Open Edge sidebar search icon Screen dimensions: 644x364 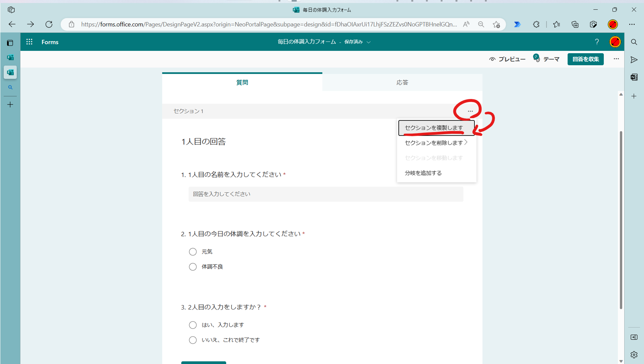coord(634,42)
